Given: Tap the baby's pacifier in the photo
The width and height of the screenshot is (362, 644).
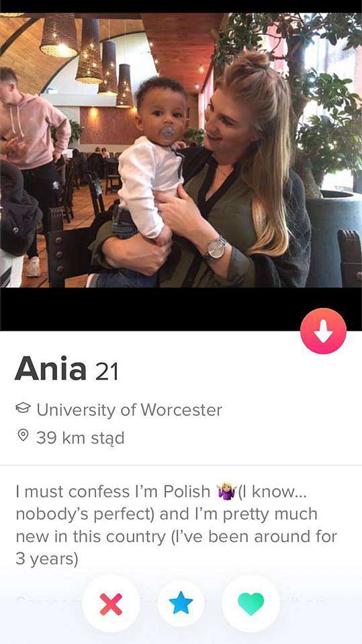Looking at the screenshot, I should [x=169, y=132].
